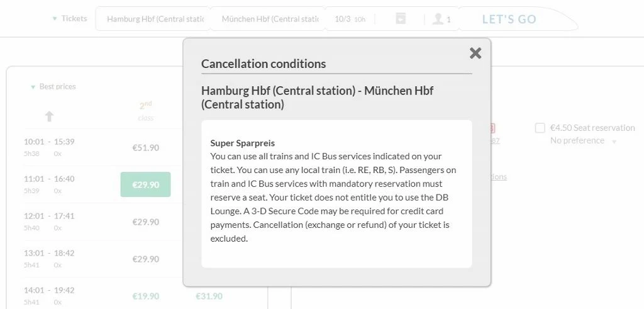Viewport: 644px width, 309px height.
Task: Select the €31.90 first class fare
Action: 209,296
